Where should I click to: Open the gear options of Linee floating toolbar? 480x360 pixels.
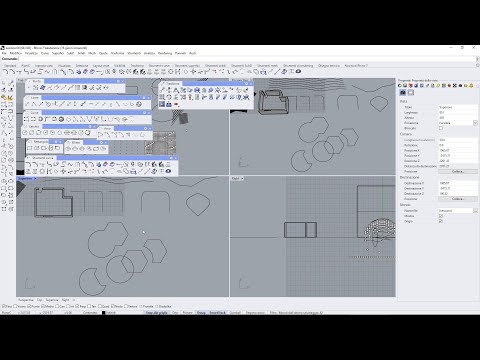click(144, 98)
